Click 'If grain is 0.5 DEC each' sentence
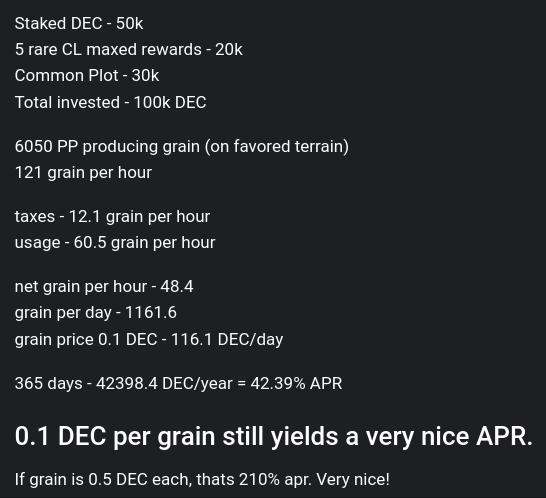This screenshot has height=498, width=546. point(103,480)
